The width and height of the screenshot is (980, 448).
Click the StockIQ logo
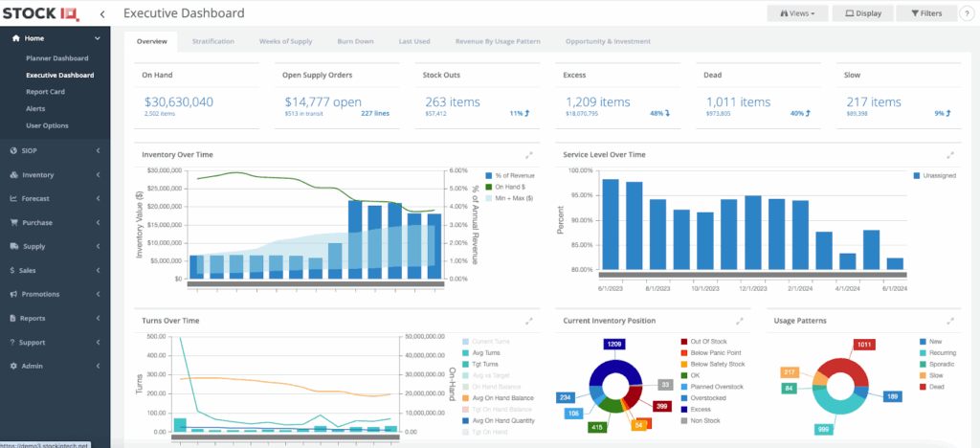[43, 13]
